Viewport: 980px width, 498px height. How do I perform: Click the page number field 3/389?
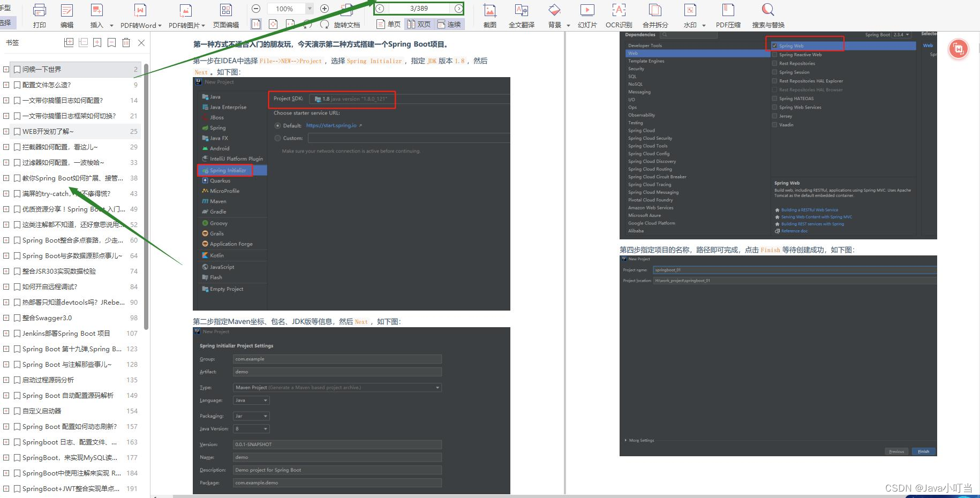pos(419,9)
